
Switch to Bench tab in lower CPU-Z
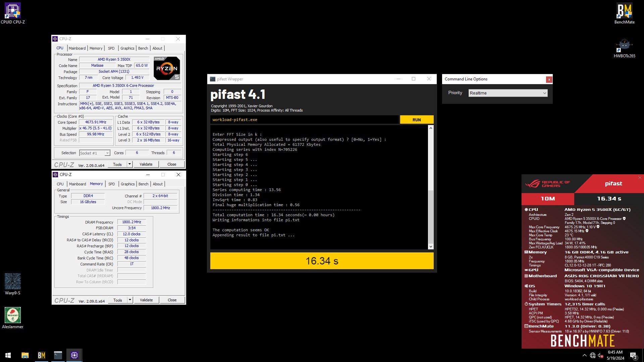pyautogui.click(x=144, y=184)
